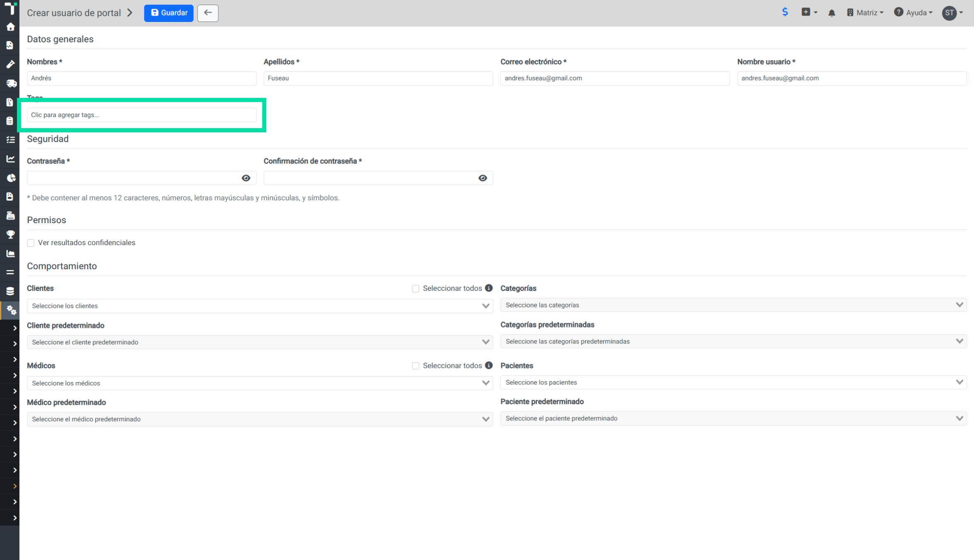
Task: Enable Ver resultados confidenciales checkbox
Action: coord(31,243)
